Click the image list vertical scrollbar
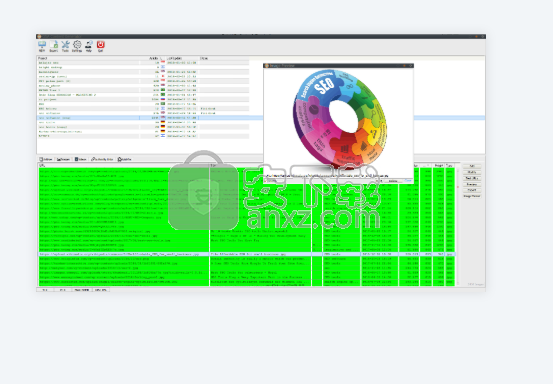553x384 pixels. (x=457, y=226)
